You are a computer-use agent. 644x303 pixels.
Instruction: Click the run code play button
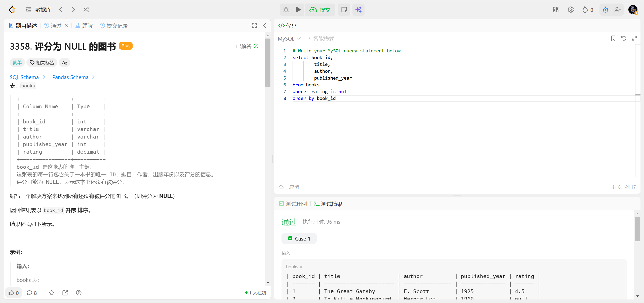tap(298, 10)
